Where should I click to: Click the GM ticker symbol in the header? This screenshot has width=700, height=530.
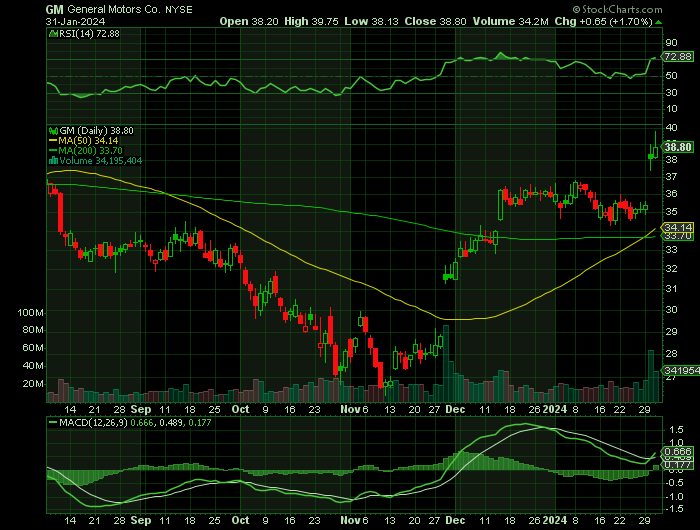(54, 9)
